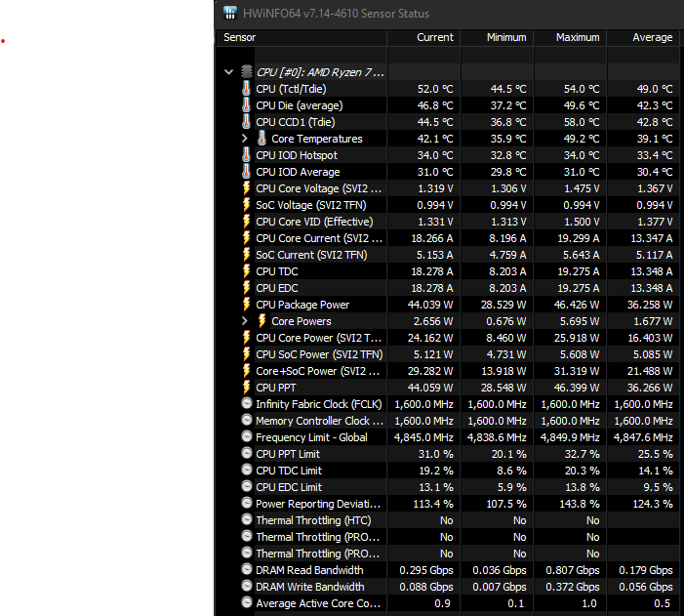
Task: Click round icon for CPU EDC Limit
Action: (x=247, y=486)
